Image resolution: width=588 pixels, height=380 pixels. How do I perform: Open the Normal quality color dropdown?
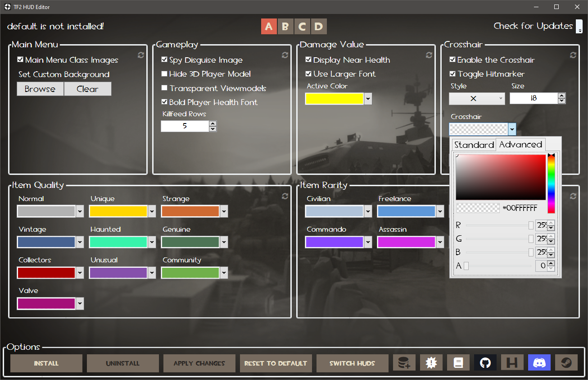pos(80,211)
